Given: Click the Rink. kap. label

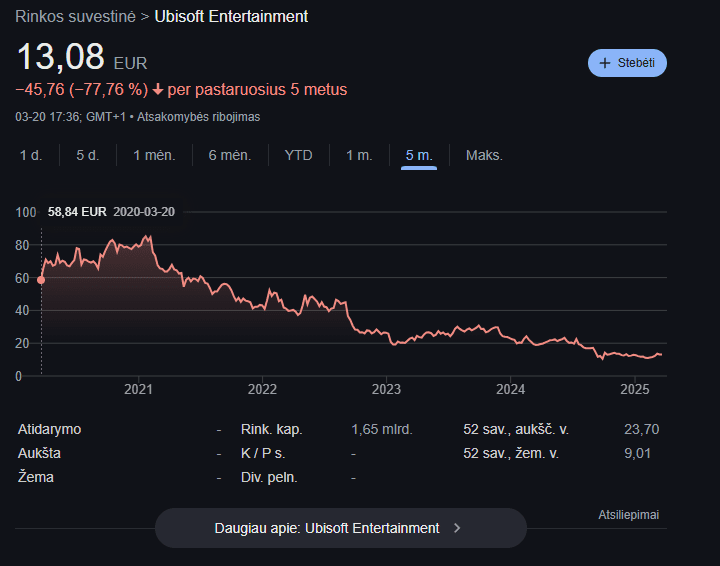Looking at the screenshot, I should pos(271,429).
